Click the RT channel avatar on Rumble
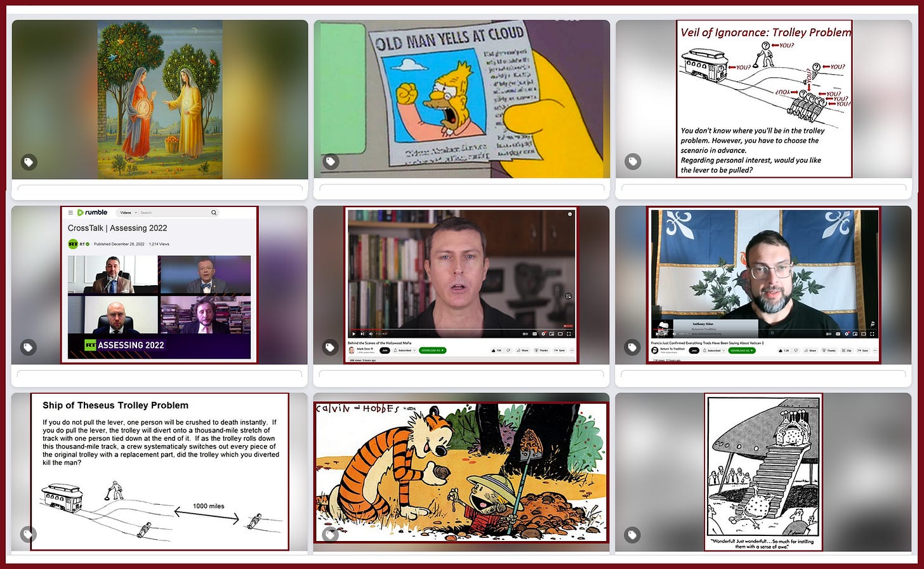The width and height of the screenshot is (924, 569). pos(73,244)
